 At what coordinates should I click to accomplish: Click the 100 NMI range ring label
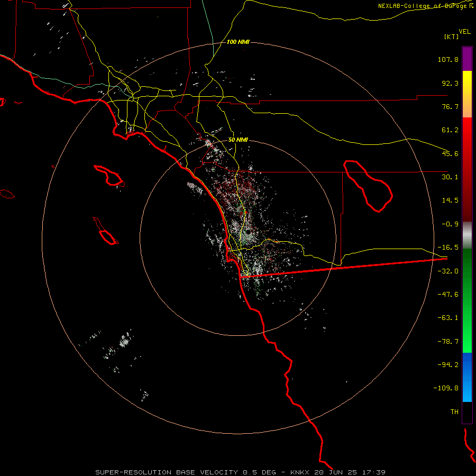[238, 42]
